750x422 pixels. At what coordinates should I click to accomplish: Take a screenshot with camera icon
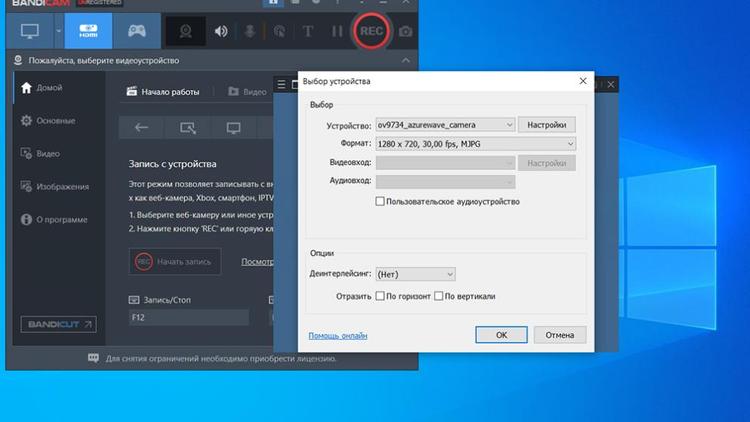(406, 32)
